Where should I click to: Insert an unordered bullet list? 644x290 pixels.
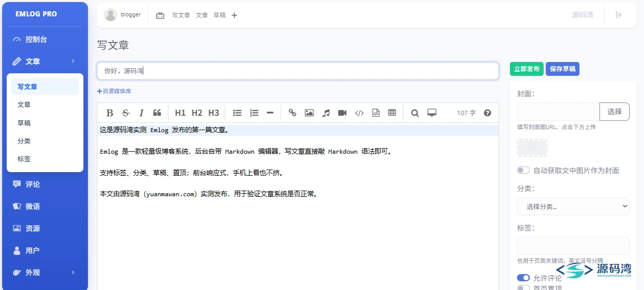[x=238, y=113]
